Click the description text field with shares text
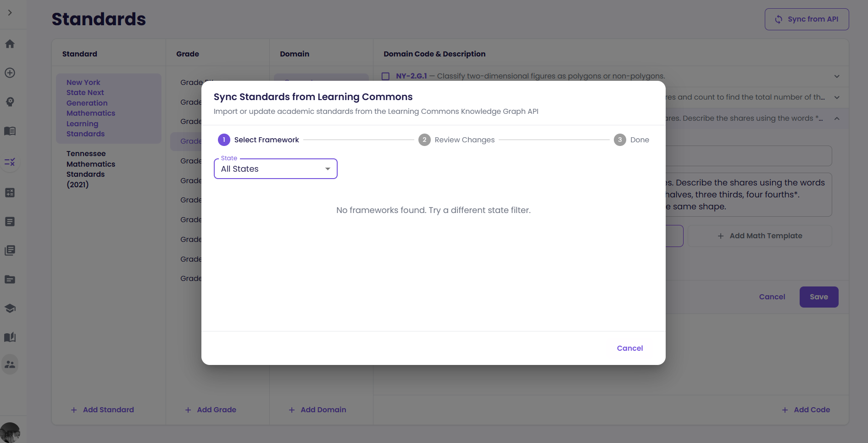 point(749,195)
